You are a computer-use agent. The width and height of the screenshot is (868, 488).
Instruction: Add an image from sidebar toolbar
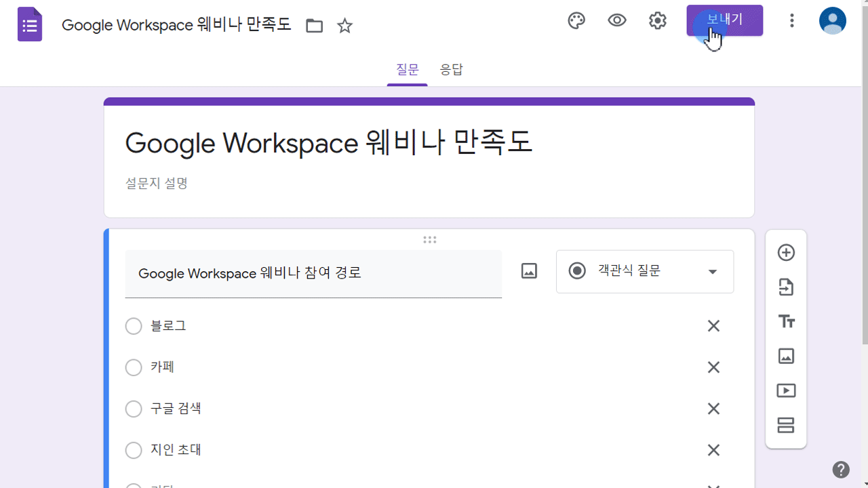[x=786, y=357]
